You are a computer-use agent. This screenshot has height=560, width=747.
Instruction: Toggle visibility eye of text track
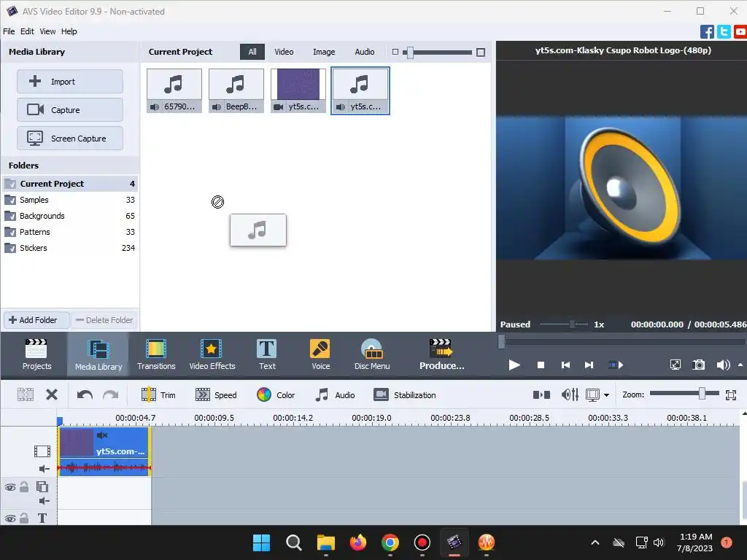[x=10, y=518]
